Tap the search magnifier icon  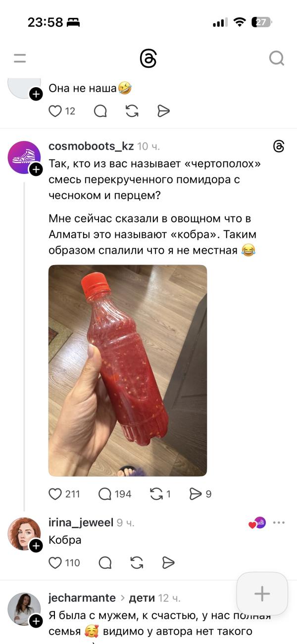pos(277,58)
